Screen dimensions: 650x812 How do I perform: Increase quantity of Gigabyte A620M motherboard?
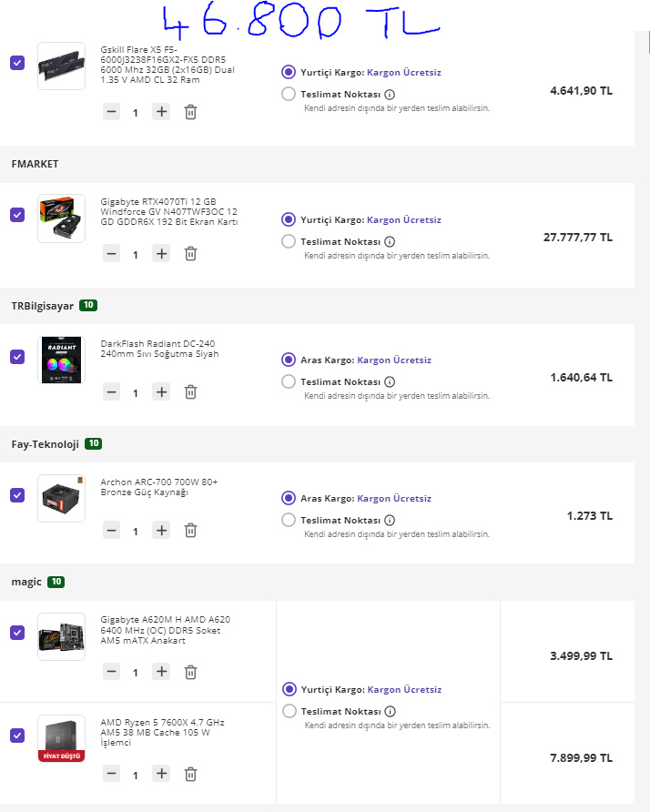point(161,672)
